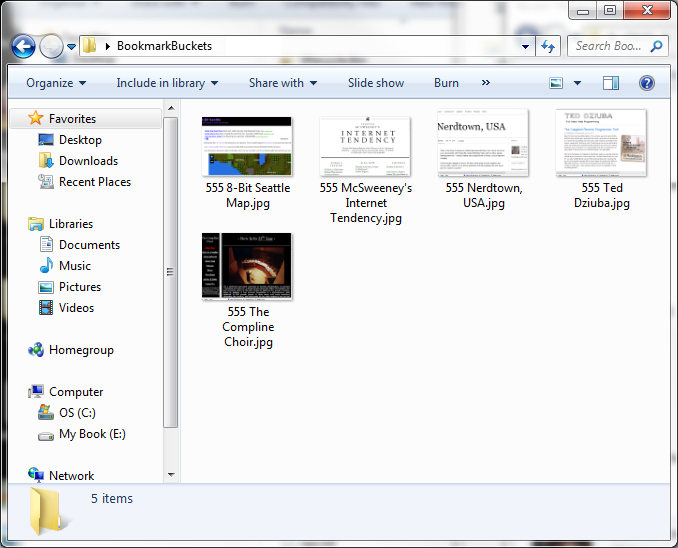Toggle the preview pane
The image size is (678, 548).
[x=611, y=83]
